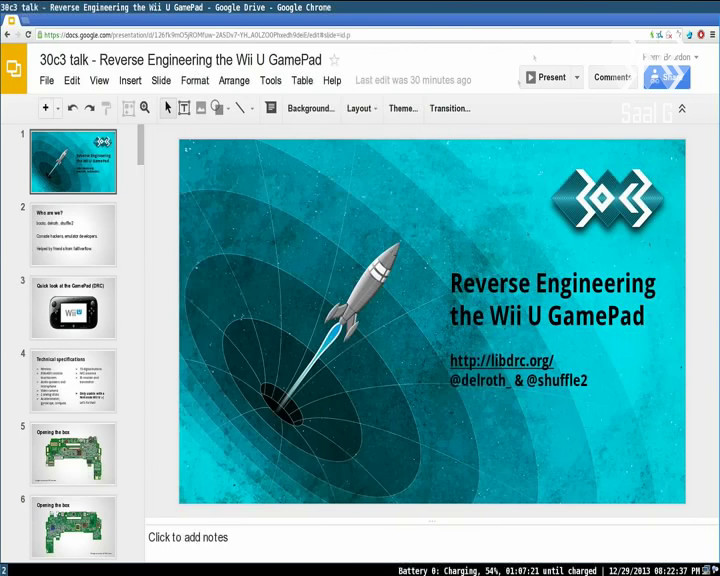The image size is (720, 576).
Task: Open the http://libdrc.org/ link on slide
Action: [x=502, y=361]
